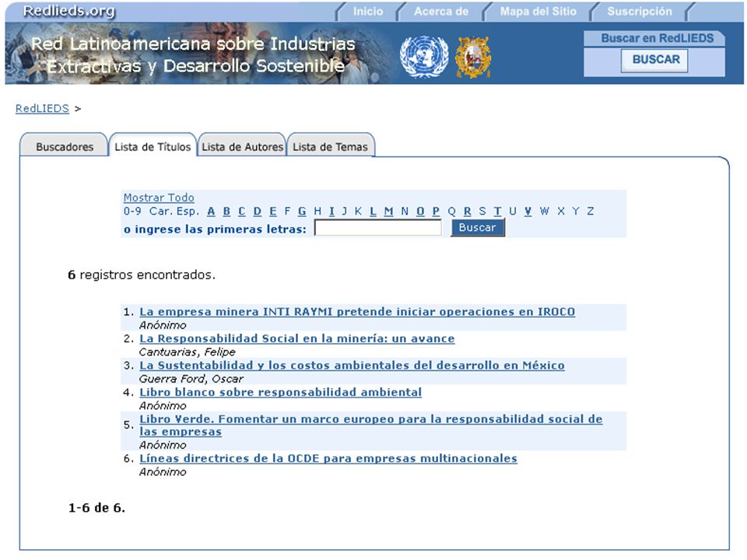This screenshot has height=560, width=747.
Task: Filter titles by letter A
Action: (x=211, y=212)
